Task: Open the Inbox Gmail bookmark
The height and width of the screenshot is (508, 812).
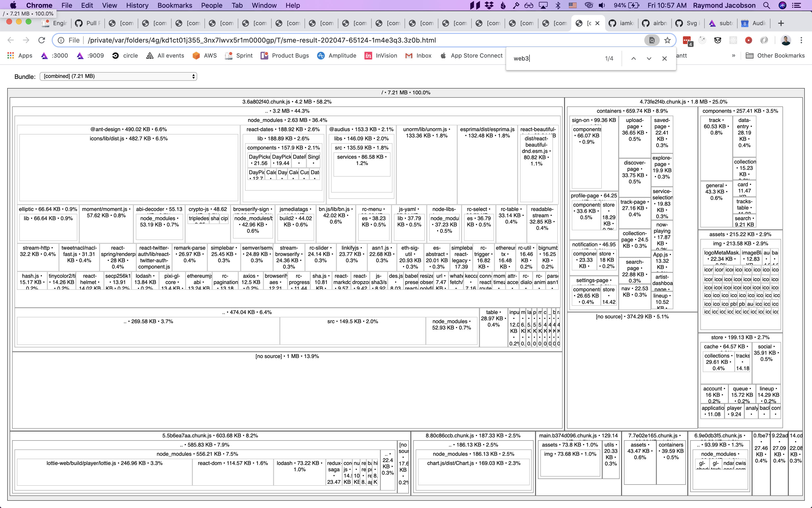Action: (418, 55)
